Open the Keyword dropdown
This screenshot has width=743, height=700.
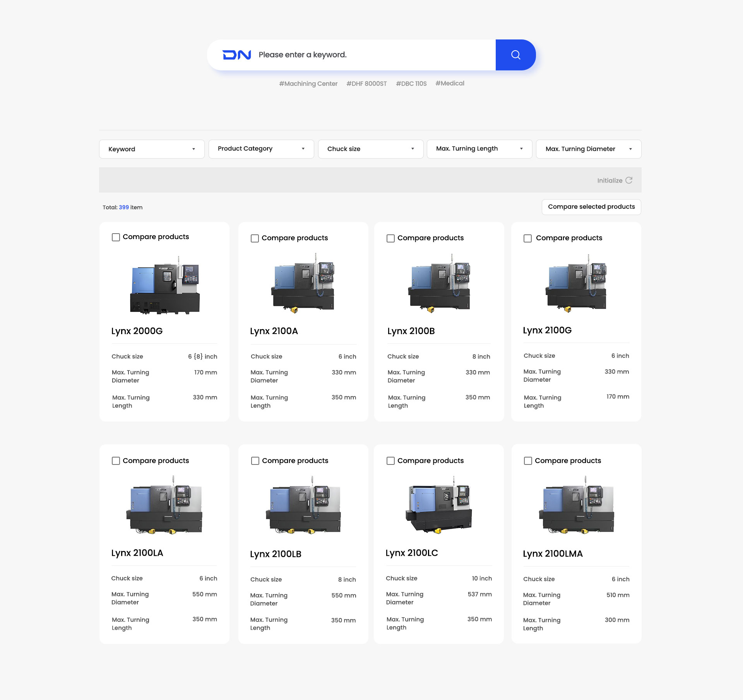tap(152, 149)
